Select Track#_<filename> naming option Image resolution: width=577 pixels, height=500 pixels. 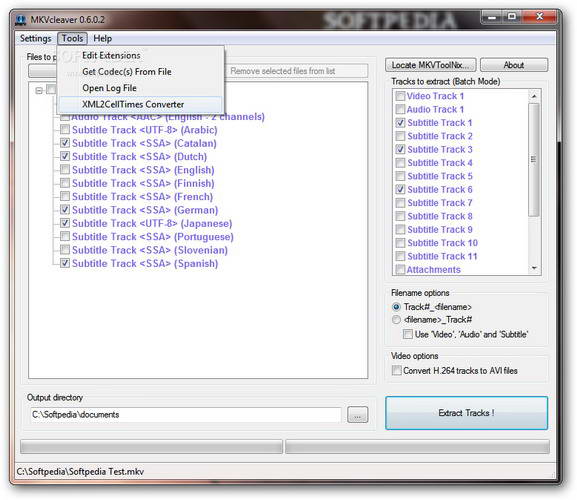coord(396,307)
